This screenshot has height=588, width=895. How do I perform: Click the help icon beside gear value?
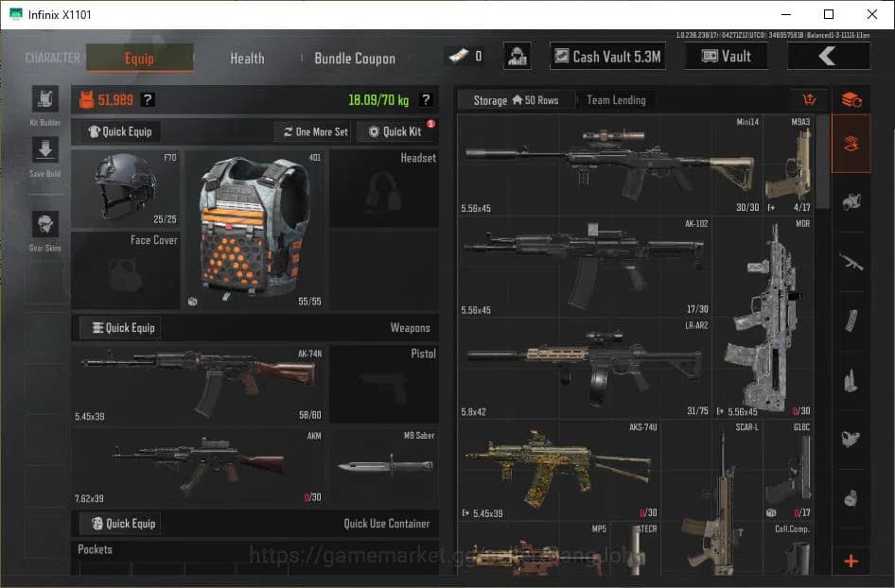(x=148, y=100)
